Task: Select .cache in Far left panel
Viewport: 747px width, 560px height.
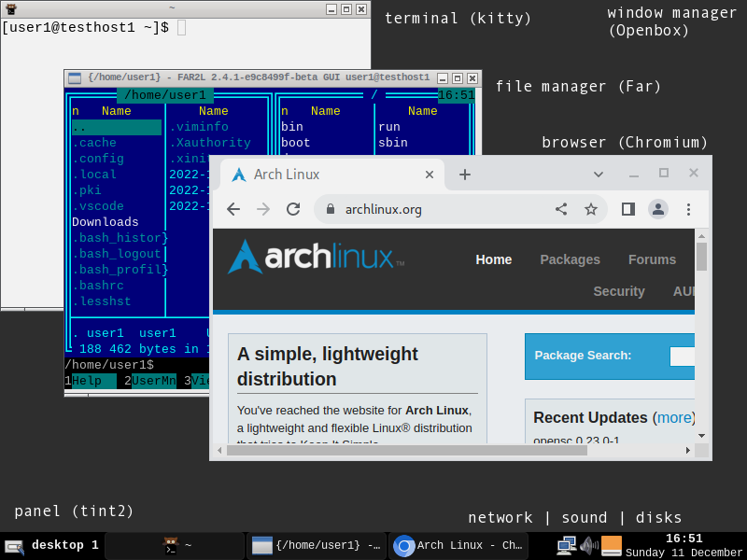Action: [x=94, y=143]
